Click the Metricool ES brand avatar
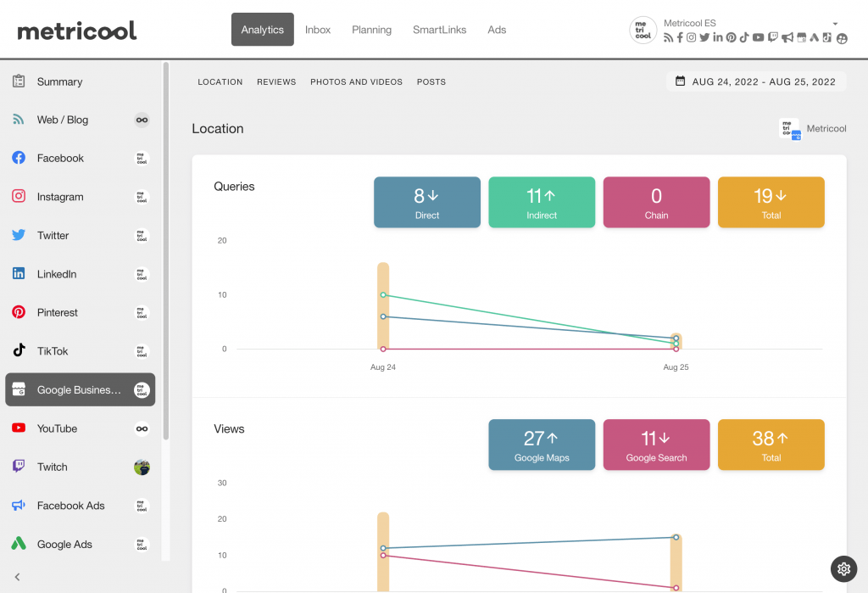The image size is (868, 593). click(x=643, y=30)
